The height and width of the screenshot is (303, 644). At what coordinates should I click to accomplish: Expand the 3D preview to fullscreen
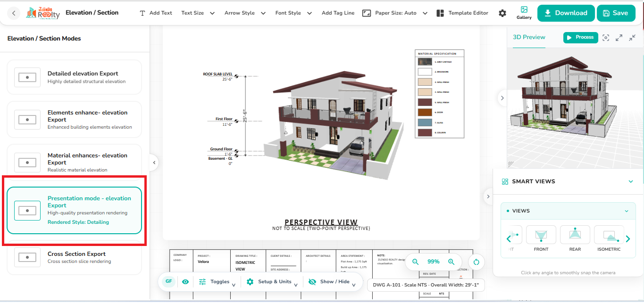point(619,38)
